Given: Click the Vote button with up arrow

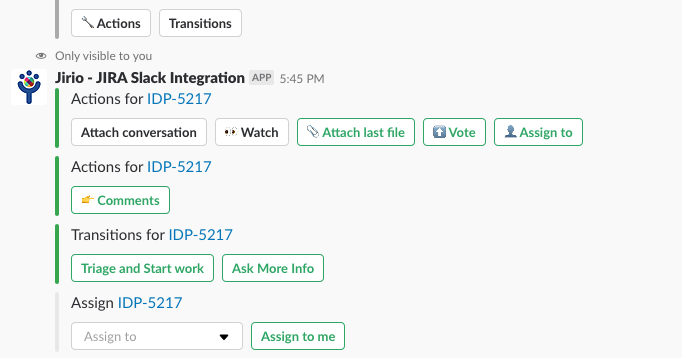Looking at the screenshot, I should tap(454, 132).
